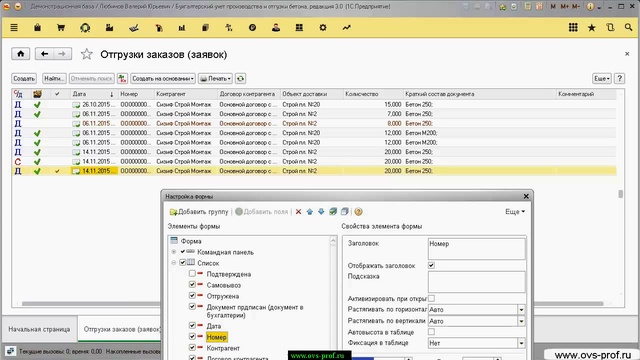Toggle Самовывоз column checkbox
Image resolution: width=640 pixels, height=360 pixels.
(x=192, y=284)
